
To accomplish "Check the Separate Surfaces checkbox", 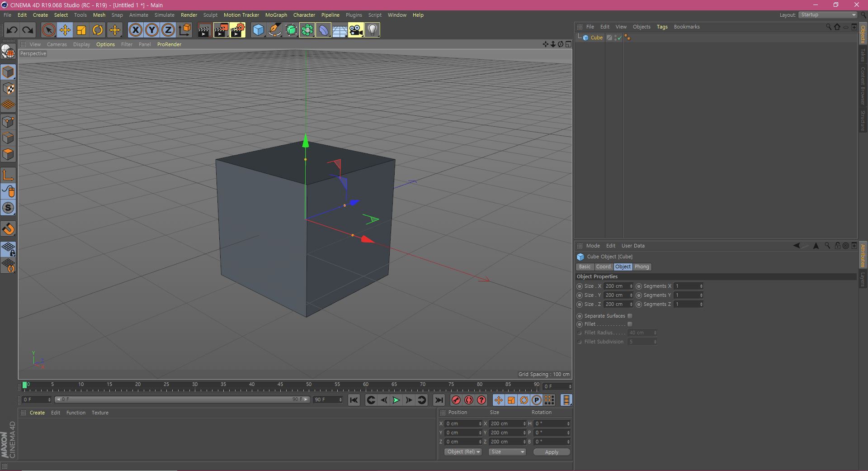I will tap(630, 316).
